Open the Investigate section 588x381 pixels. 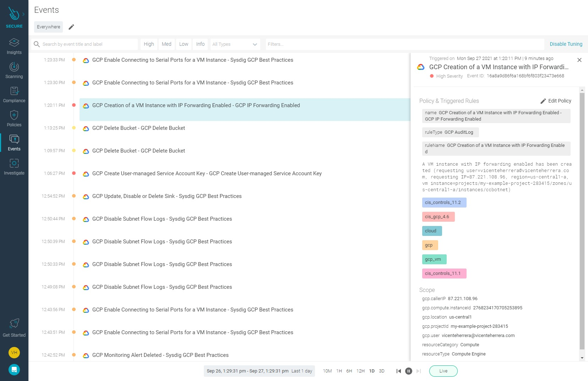(14, 167)
